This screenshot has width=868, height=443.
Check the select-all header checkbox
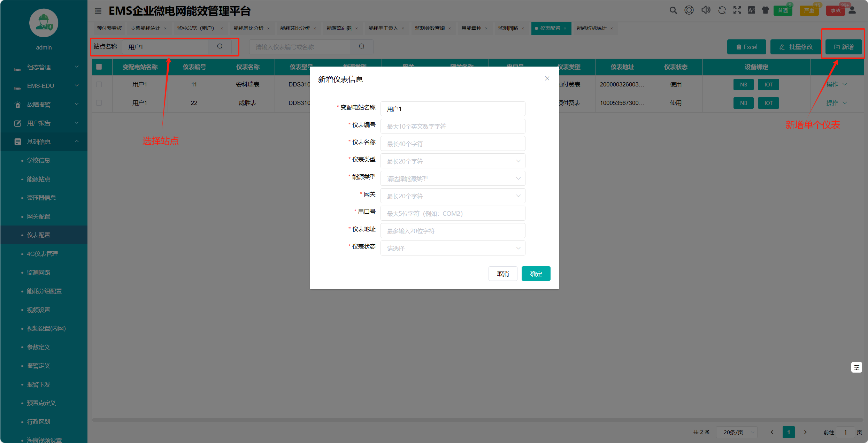click(x=99, y=67)
